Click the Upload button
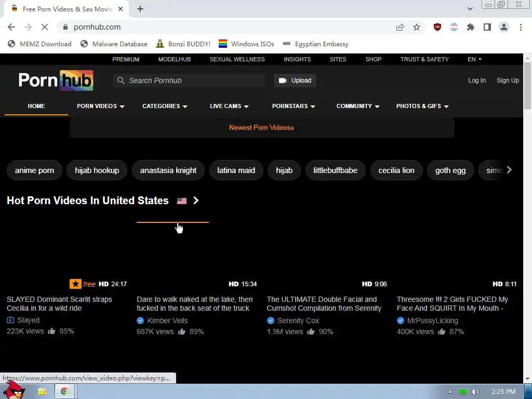Screen dimensions: 532x399 click(295, 81)
